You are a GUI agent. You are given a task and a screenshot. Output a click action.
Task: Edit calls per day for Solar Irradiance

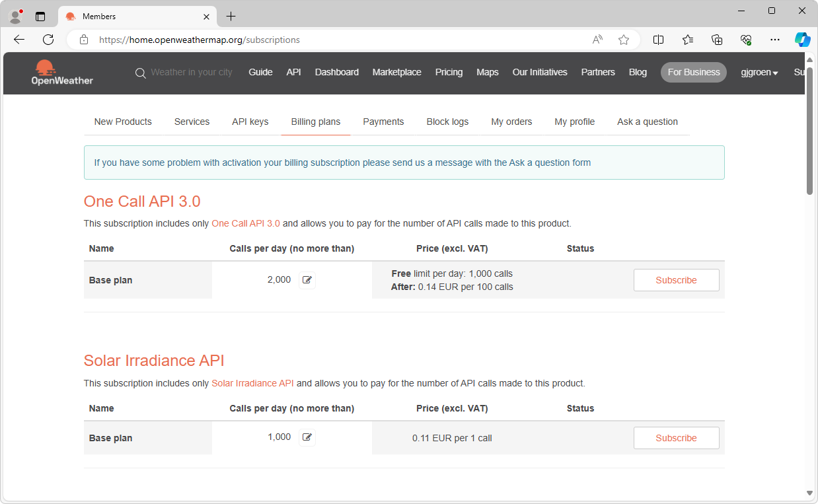[307, 437]
